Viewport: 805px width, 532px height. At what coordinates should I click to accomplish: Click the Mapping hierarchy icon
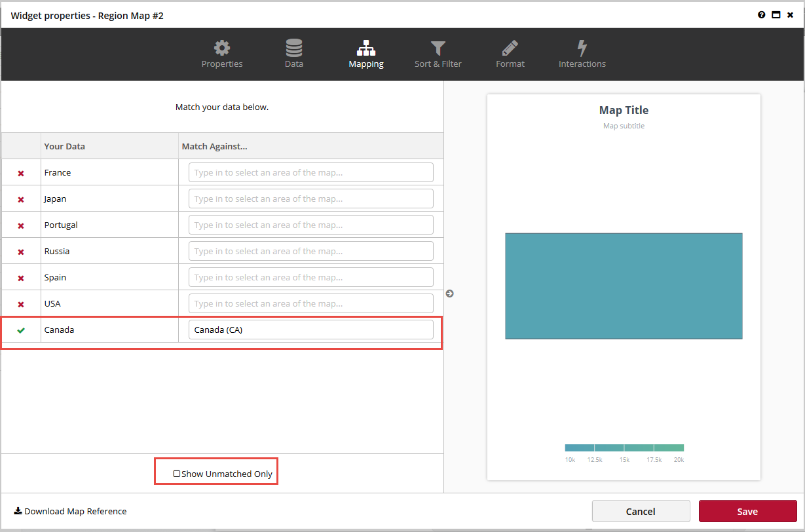pyautogui.click(x=365, y=47)
